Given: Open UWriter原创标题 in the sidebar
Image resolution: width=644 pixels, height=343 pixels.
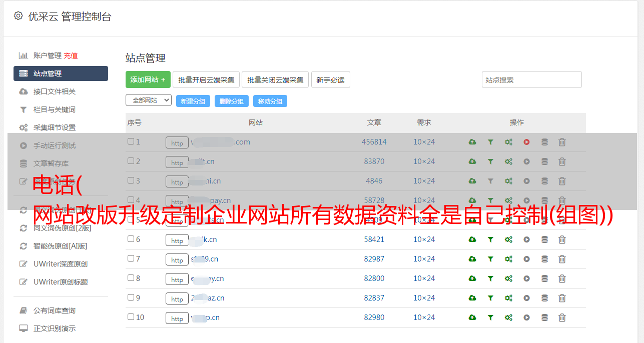Looking at the screenshot, I should point(61,282).
